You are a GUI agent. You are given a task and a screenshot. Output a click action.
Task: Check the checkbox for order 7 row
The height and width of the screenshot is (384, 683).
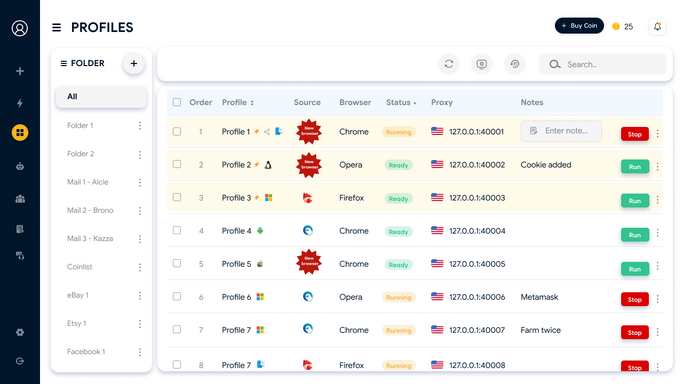click(x=177, y=330)
